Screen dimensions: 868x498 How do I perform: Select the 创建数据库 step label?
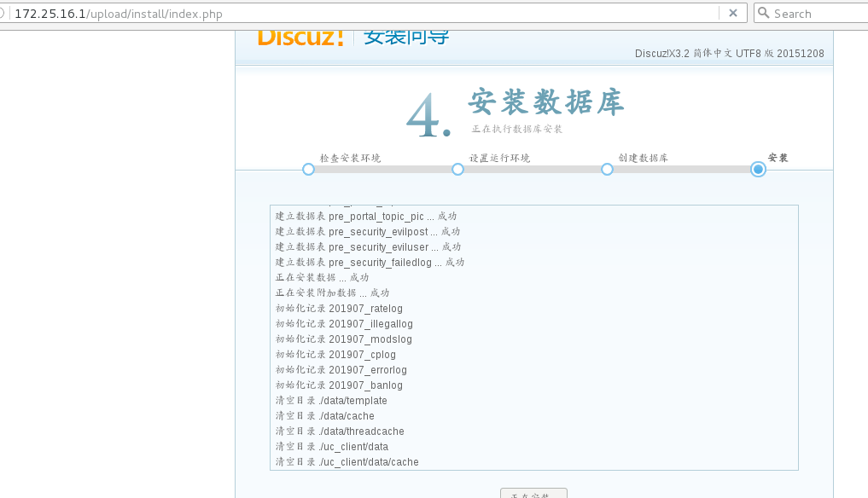[644, 158]
